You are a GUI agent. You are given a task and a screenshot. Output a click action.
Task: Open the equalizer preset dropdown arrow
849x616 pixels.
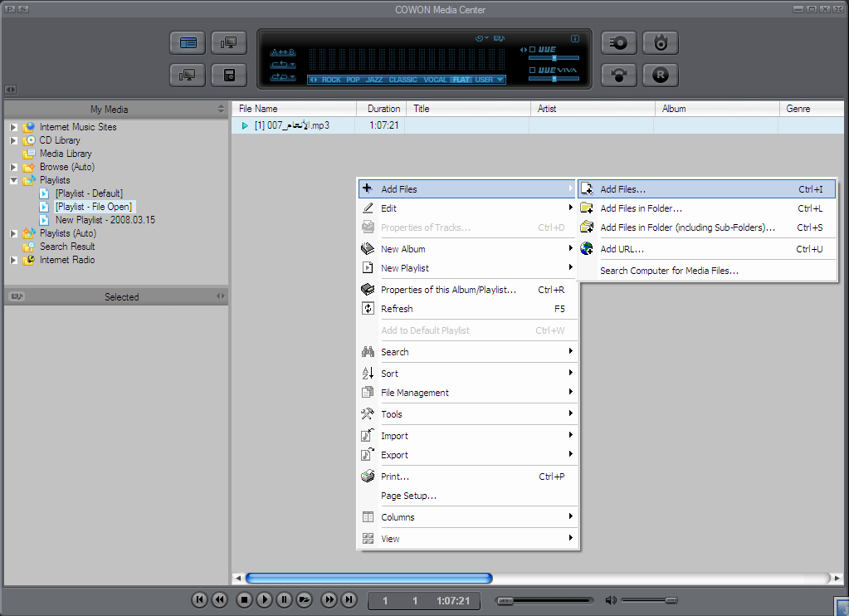500,80
